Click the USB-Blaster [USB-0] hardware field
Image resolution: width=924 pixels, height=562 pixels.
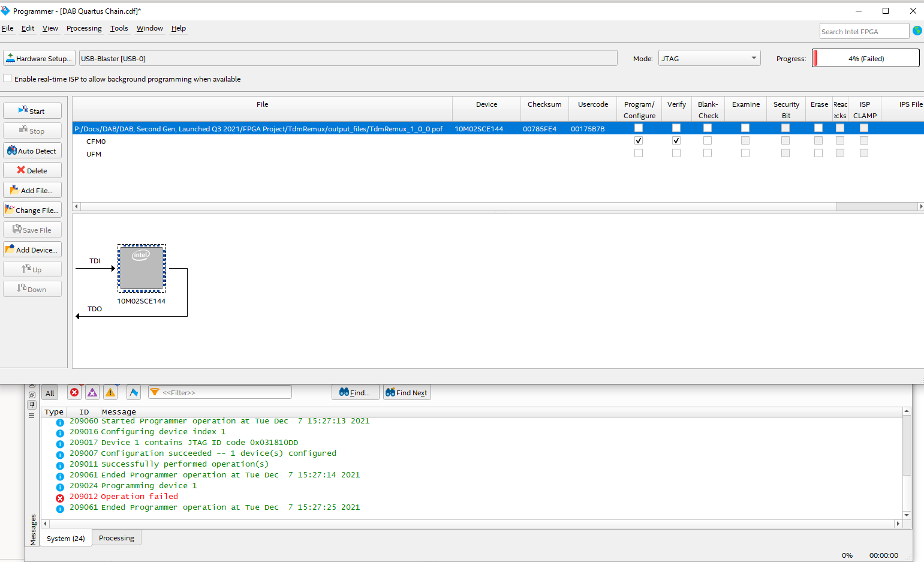[x=348, y=58]
